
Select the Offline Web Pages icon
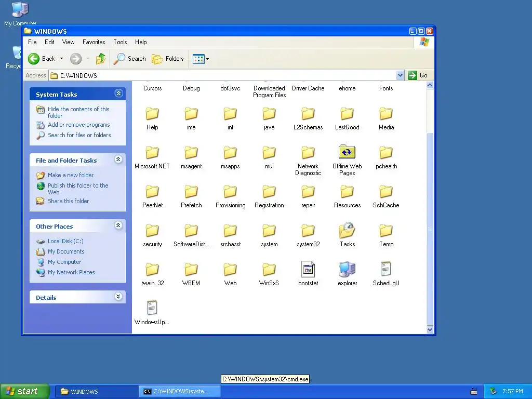tap(347, 152)
